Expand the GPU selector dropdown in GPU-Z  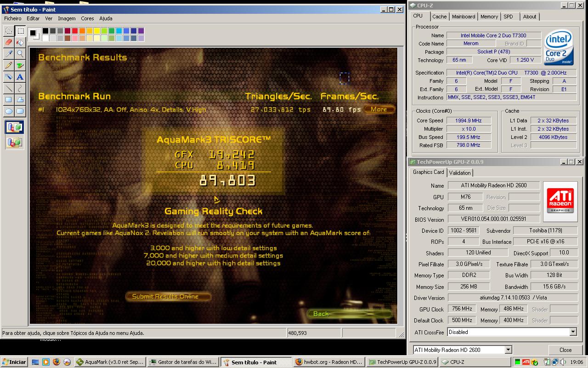click(508, 350)
